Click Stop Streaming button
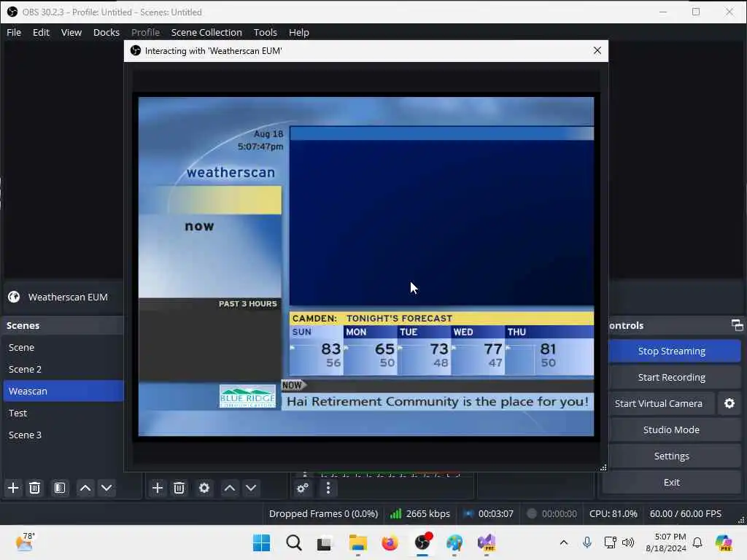This screenshot has width=747, height=560. (671, 351)
